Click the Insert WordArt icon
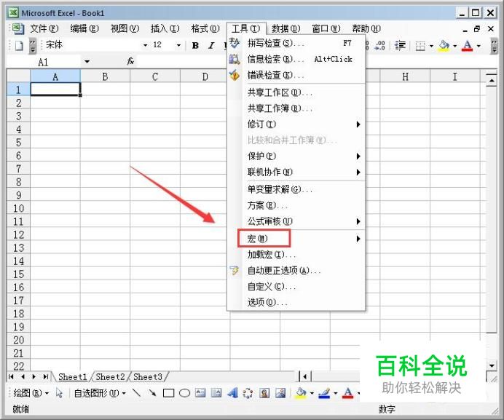 (x=232, y=393)
